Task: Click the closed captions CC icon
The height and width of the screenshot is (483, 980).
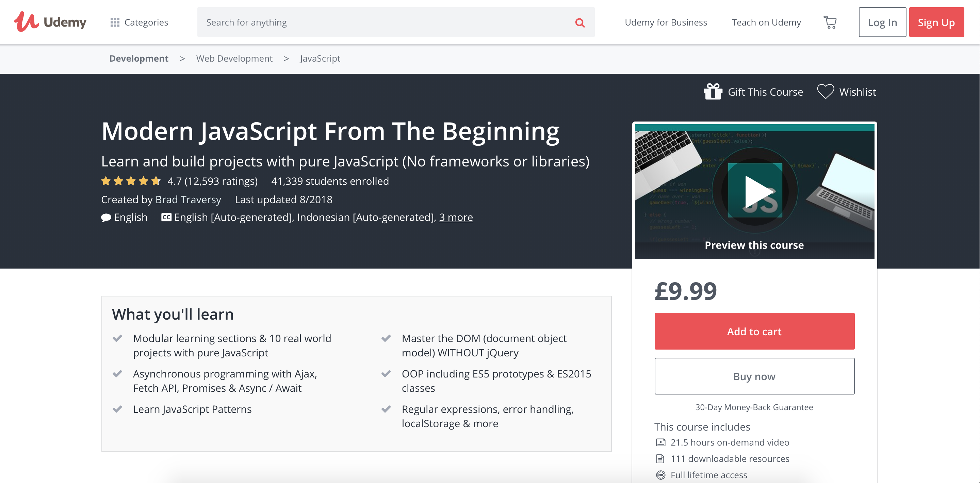Action: click(166, 217)
